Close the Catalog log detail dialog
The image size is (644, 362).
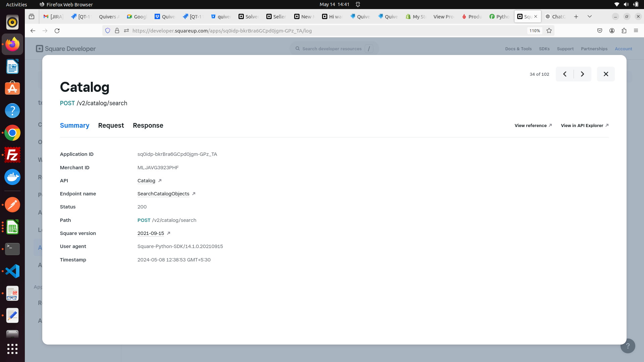(x=606, y=74)
